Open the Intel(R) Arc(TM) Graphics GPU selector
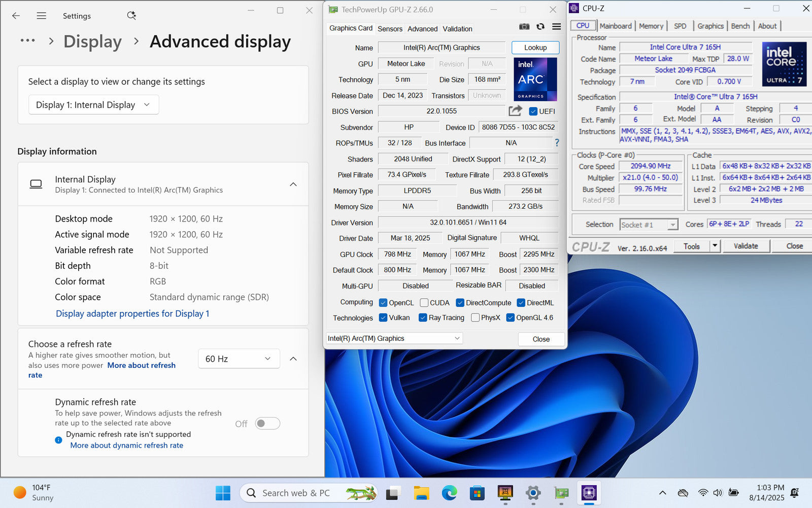The height and width of the screenshot is (508, 812). pos(394,338)
